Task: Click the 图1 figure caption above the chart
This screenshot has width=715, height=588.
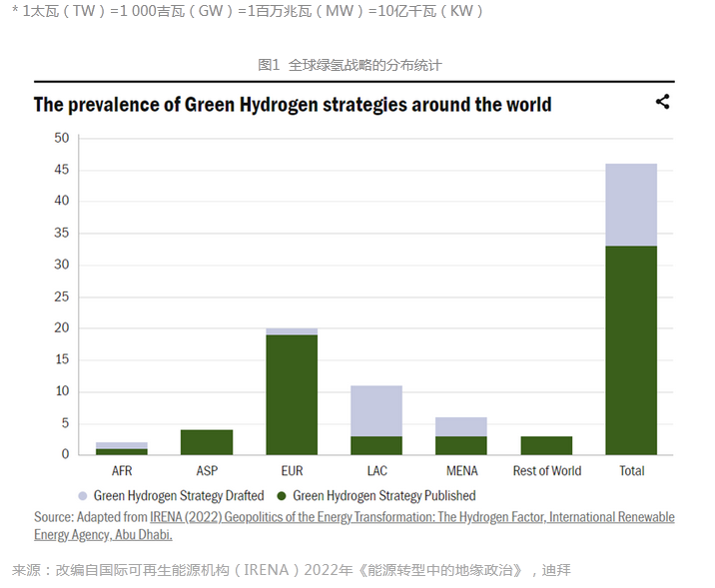Action: click(x=350, y=65)
